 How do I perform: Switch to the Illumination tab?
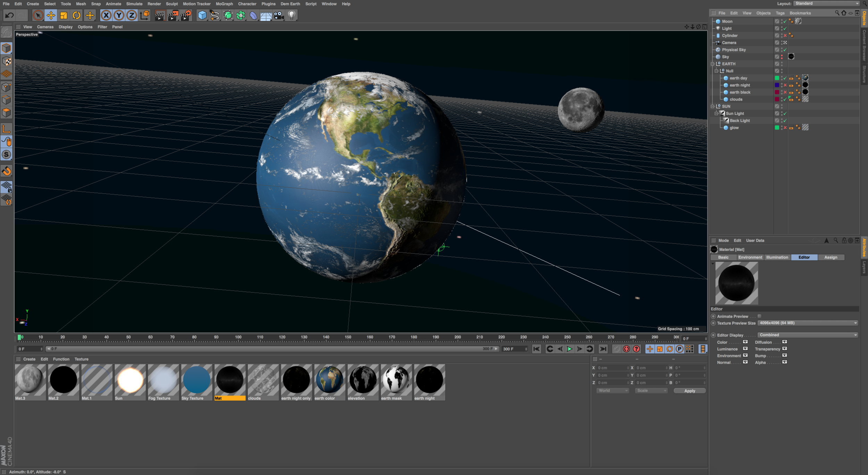(777, 257)
